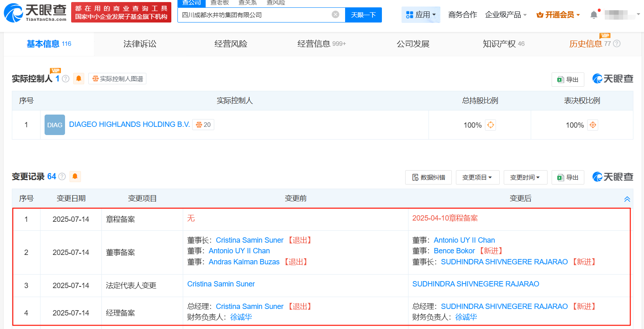Open DIAGEO HIGHLANDS HOLDING B.V. link
644x329 pixels.
(129, 124)
